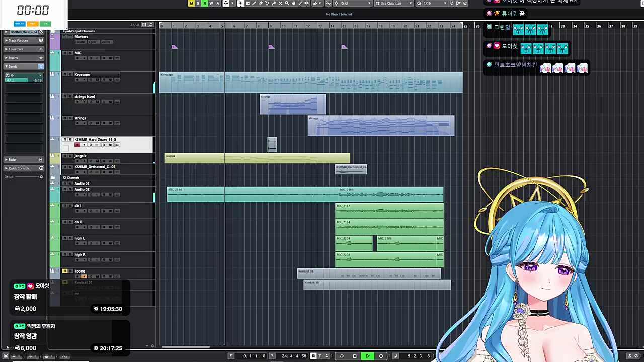Viewport: 644px width, 362px height.
Task: Expand the Equalizers inspector section
Action: (24, 49)
